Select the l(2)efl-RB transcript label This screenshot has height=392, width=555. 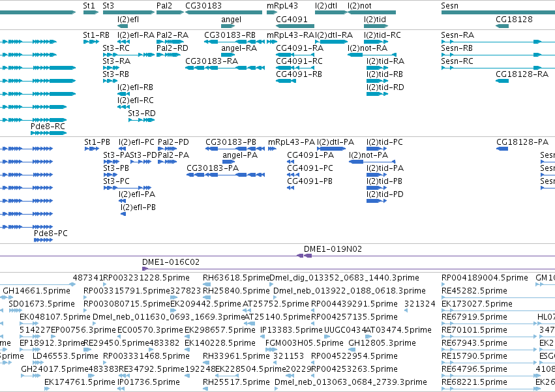coord(135,87)
